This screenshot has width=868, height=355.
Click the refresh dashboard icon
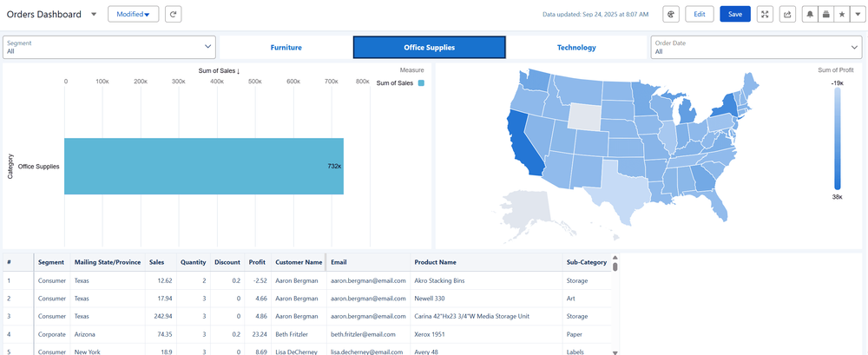(174, 14)
